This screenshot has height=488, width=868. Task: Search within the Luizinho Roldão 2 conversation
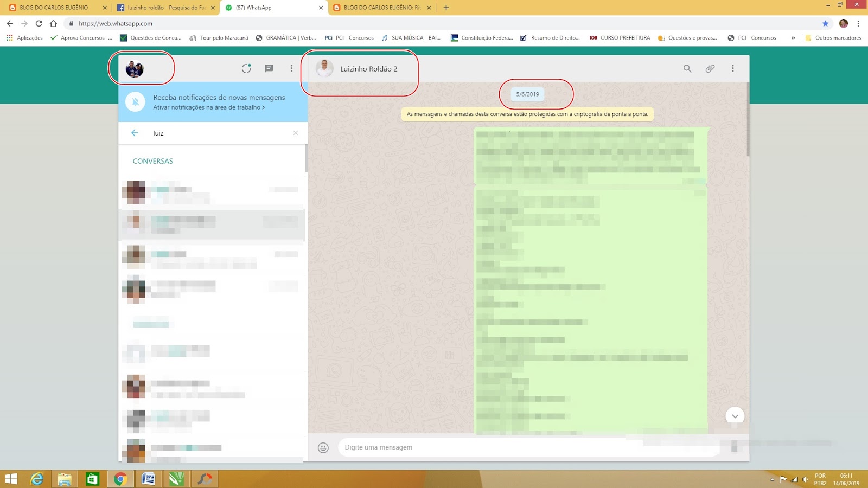[x=687, y=68]
